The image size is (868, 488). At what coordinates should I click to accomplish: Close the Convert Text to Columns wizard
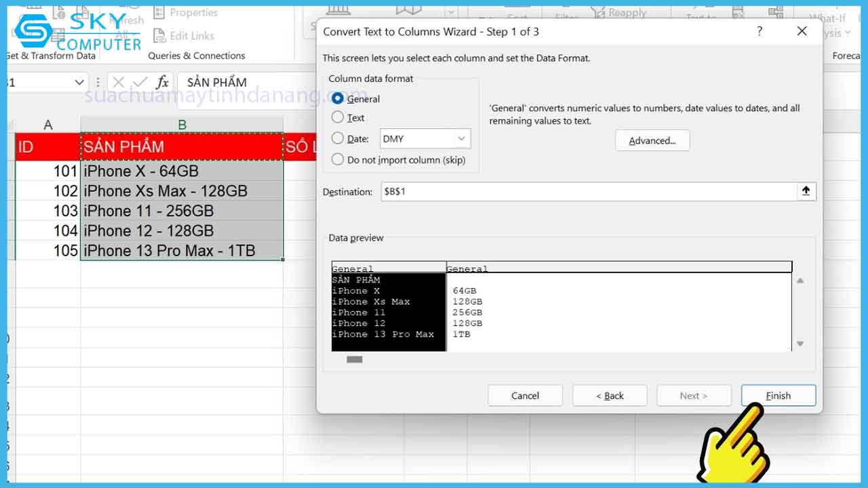click(802, 32)
